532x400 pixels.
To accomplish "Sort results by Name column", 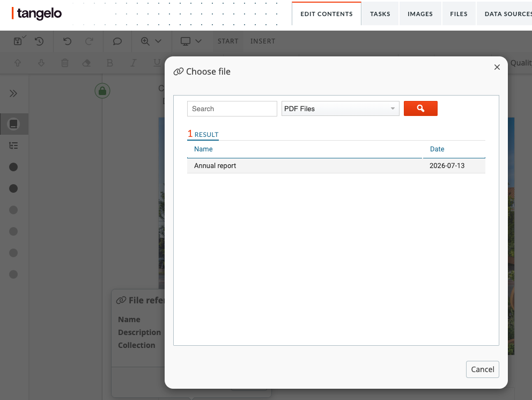I will coord(203,149).
